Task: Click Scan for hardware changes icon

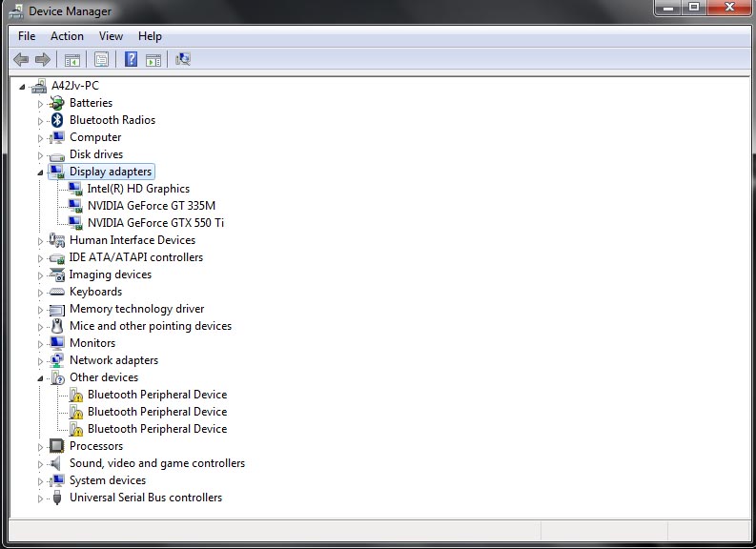Action: (183, 59)
